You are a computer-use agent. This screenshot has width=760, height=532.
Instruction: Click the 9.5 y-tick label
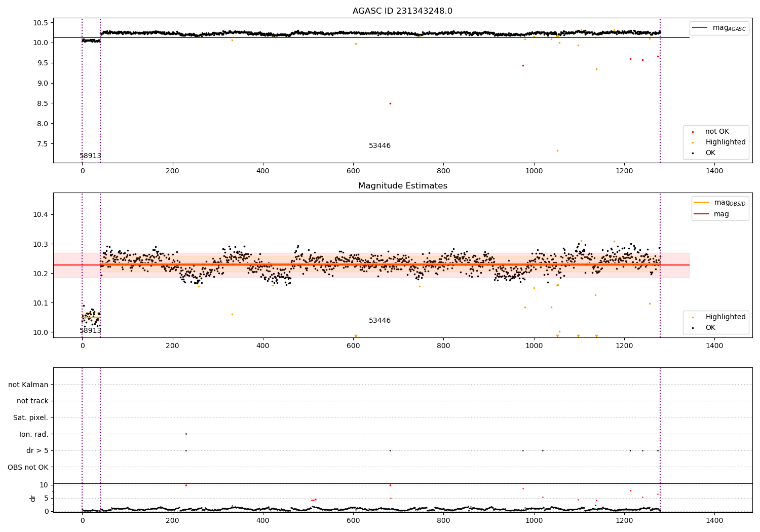click(43, 63)
